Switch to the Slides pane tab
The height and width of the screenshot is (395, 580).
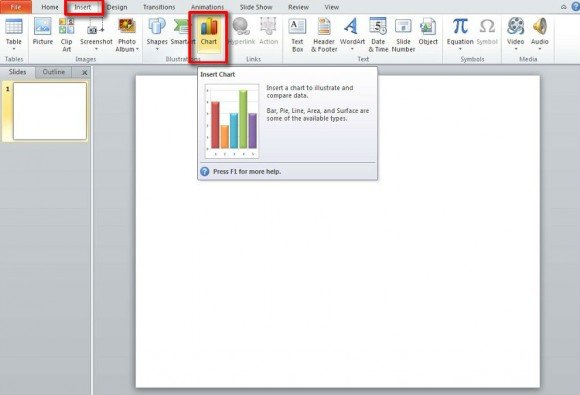[17, 72]
